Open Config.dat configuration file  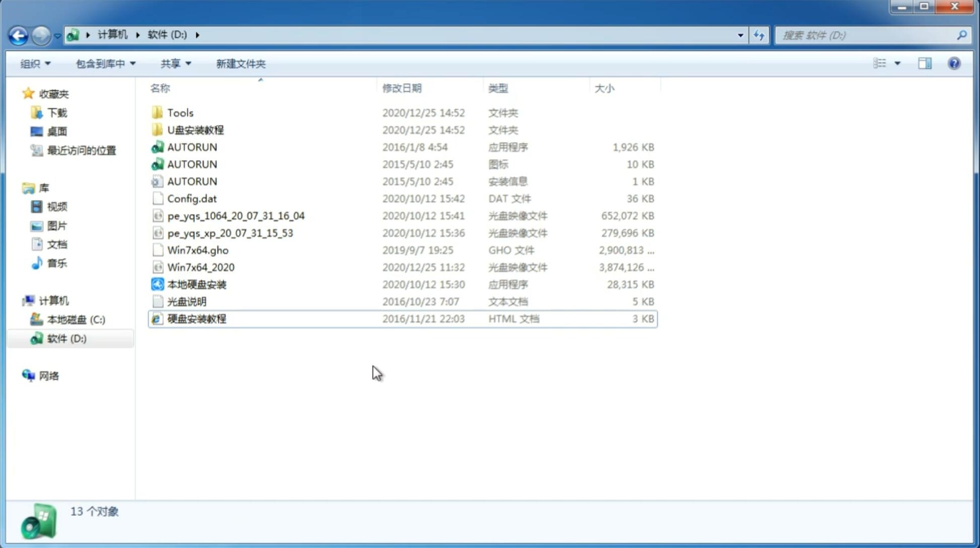tap(192, 198)
